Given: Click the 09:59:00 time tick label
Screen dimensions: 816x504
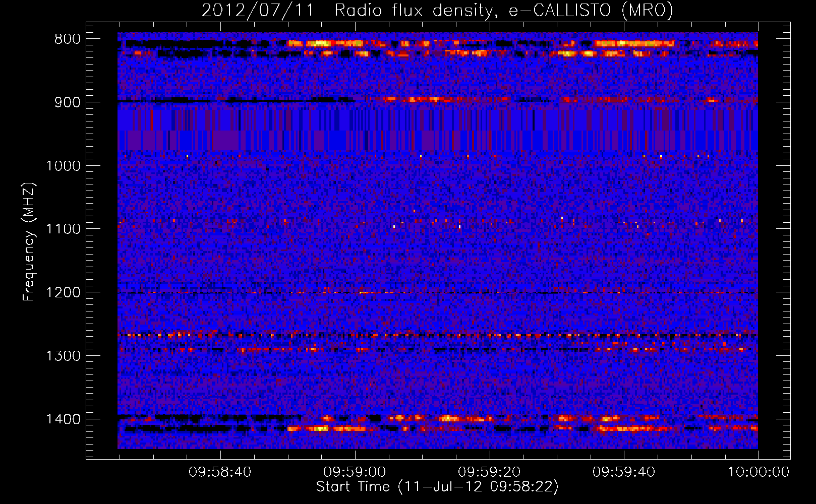Looking at the screenshot, I should click(355, 472).
